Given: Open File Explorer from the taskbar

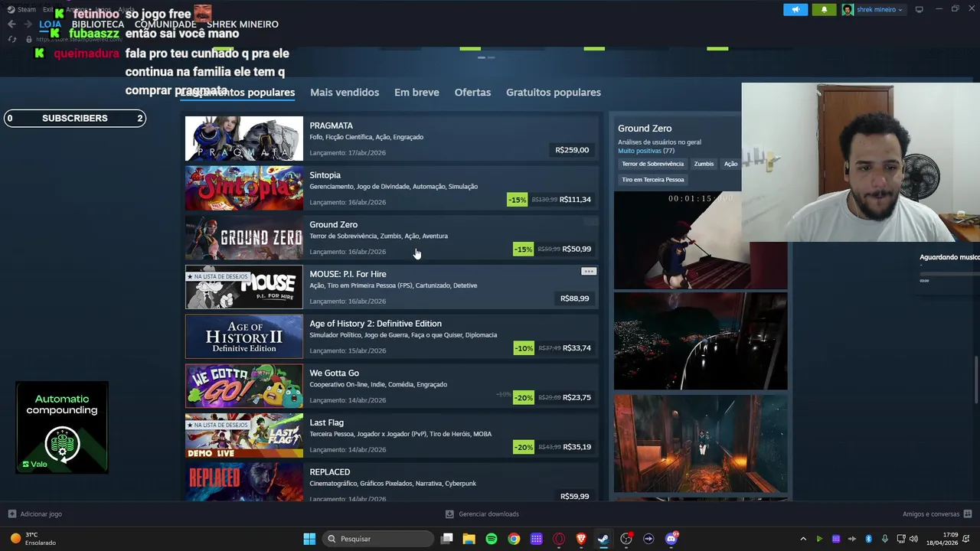Looking at the screenshot, I should coord(469,539).
